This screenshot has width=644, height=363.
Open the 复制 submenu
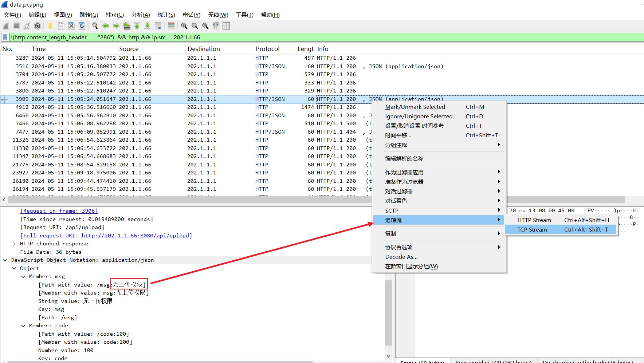pyautogui.click(x=439, y=233)
